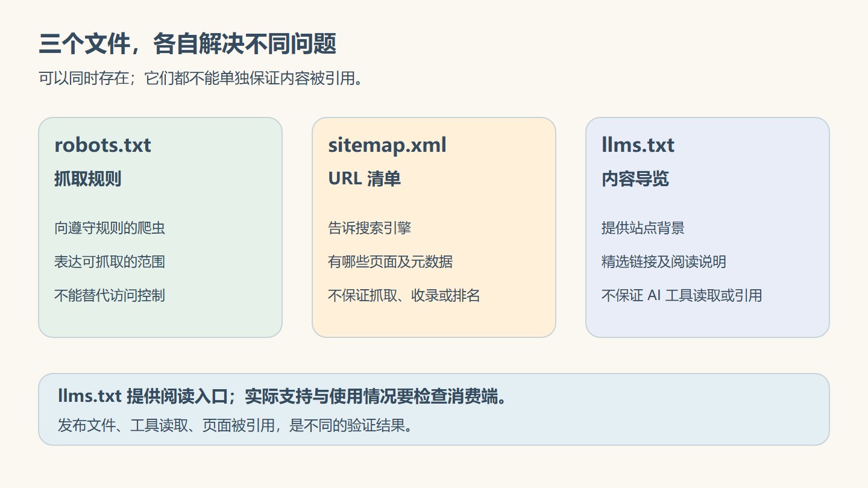
Task: Select the subtitle starting with 可以同时存在
Action: (203, 78)
